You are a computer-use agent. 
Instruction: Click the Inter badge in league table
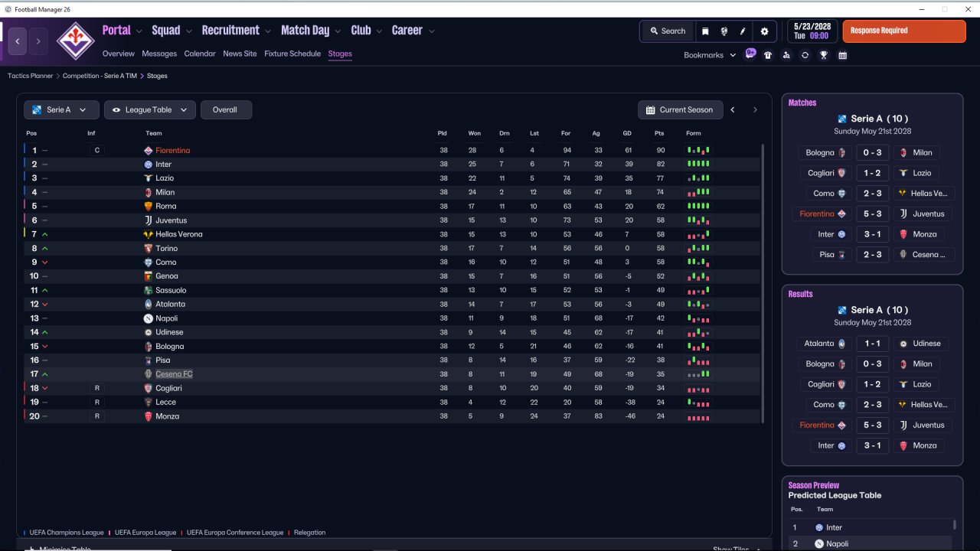coord(149,165)
